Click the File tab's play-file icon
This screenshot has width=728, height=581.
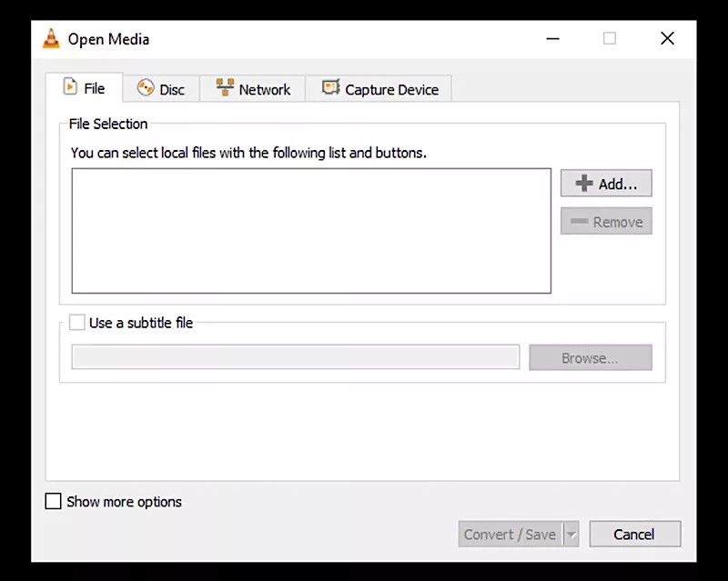(70, 87)
